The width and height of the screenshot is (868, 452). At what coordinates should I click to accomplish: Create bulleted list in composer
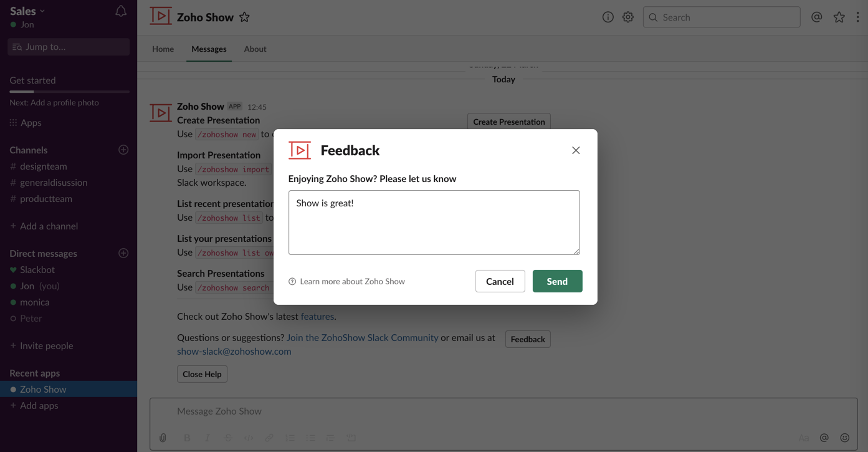coord(310,438)
